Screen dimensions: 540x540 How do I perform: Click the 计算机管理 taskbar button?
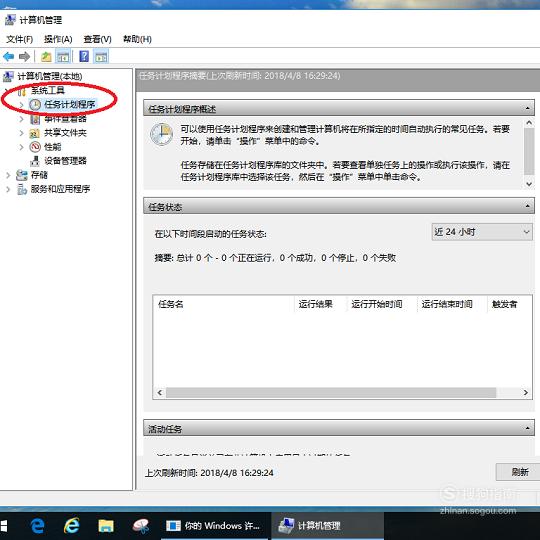(x=328, y=526)
